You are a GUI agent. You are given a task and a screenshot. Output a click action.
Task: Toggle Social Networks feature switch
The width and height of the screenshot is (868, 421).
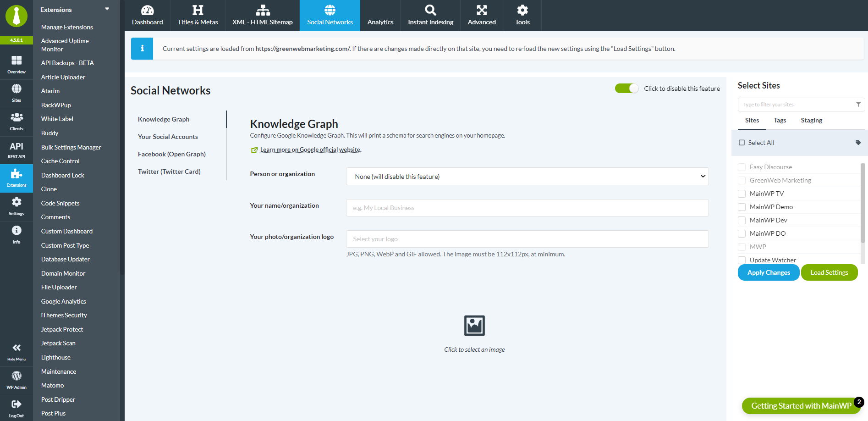626,89
